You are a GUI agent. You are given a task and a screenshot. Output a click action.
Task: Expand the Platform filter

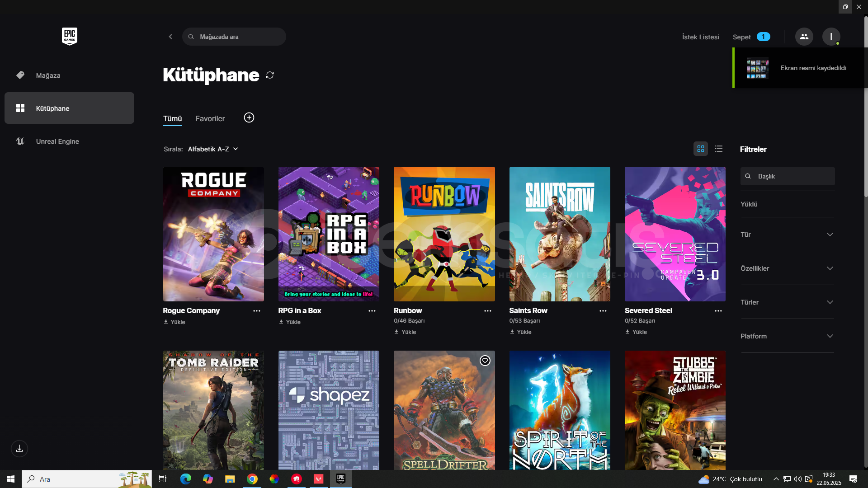click(787, 336)
